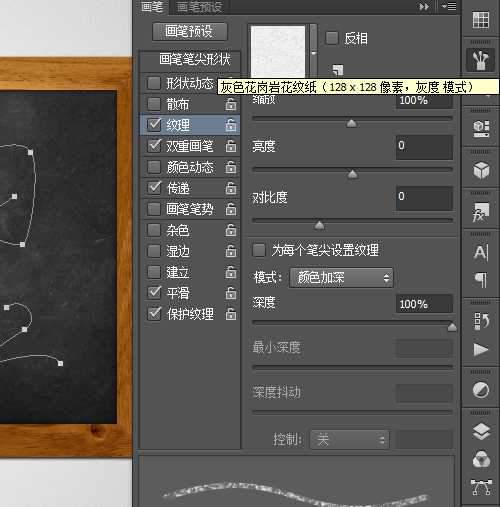The width and height of the screenshot is (500, 507).
Task: Uncheck the 平滑 checkbox
Action: pyautogui.click(x=154, y=292)
